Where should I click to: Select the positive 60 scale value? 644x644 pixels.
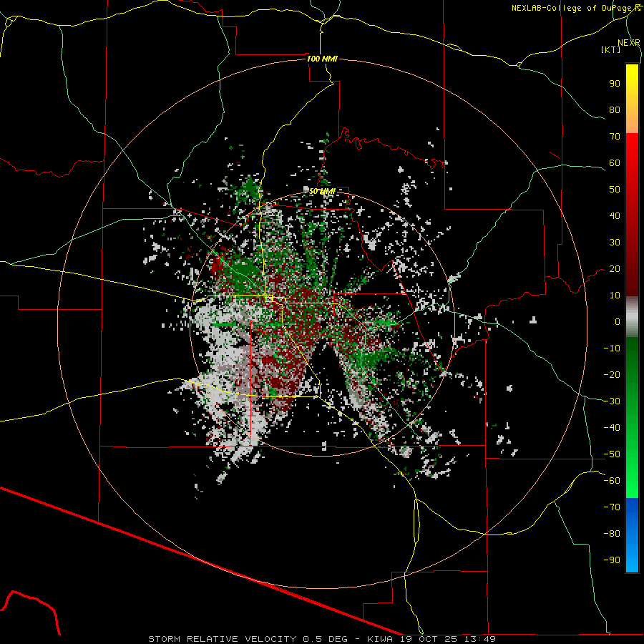615,163
